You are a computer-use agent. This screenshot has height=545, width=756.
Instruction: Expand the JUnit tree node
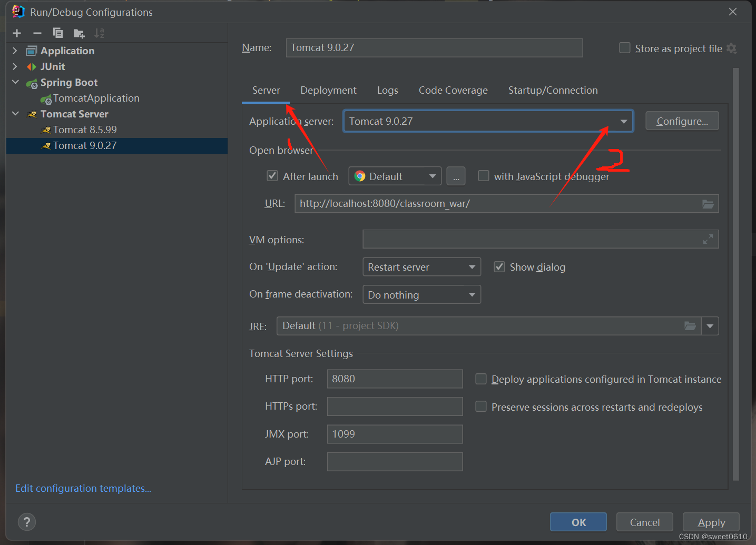pos(15,66)
